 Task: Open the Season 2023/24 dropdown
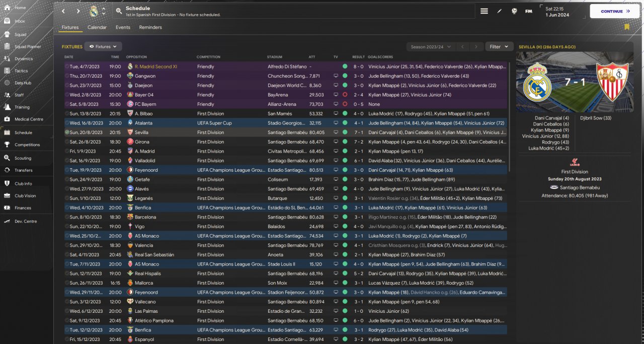[431, 47]
